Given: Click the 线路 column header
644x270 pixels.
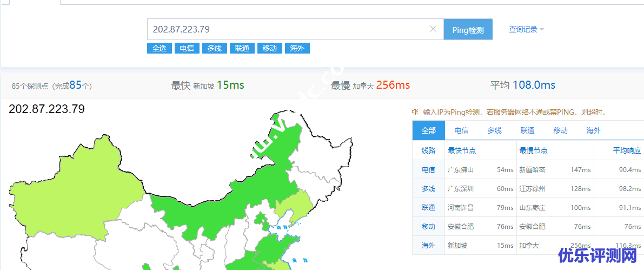Looking at the screenshot, I should coord(428,150).
